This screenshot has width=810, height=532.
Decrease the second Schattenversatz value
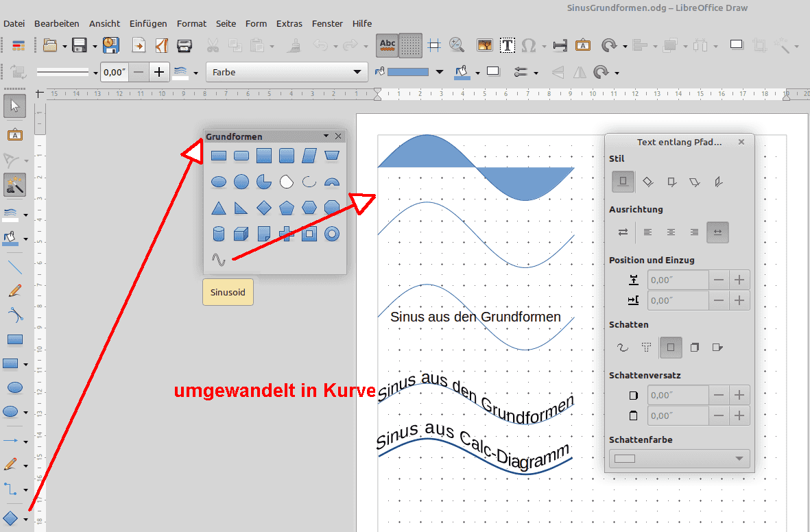pos(719,415)
